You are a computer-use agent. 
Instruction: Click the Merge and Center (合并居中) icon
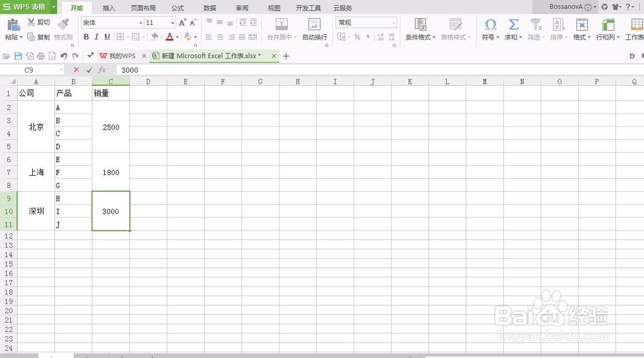tap(281, 24)
